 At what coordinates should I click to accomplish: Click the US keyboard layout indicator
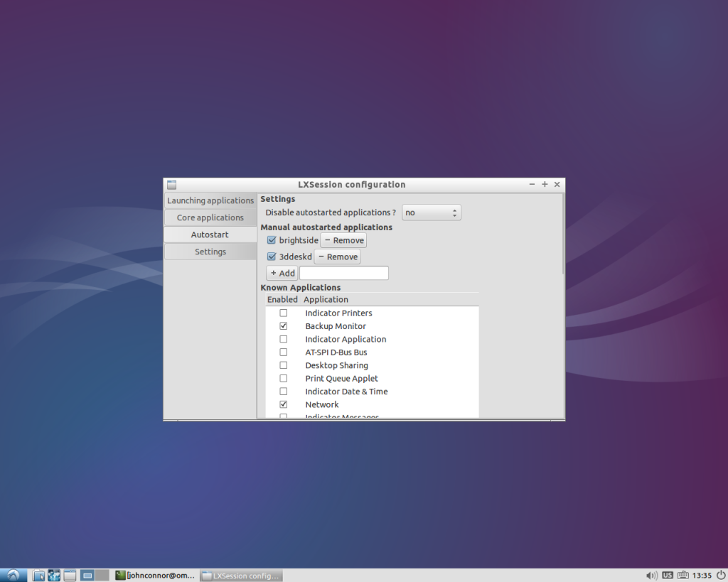(x=668, y=575)
